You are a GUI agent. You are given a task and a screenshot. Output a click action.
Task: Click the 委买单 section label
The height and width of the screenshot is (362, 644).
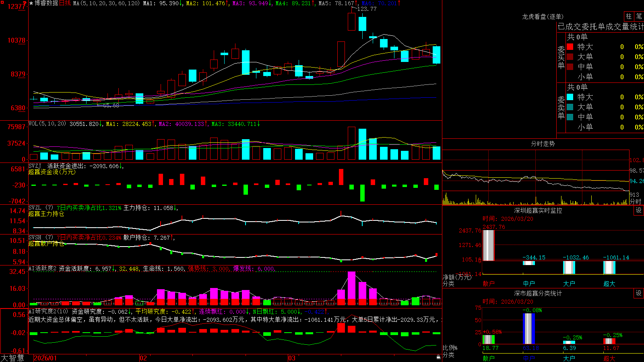[x=561, y=57]
